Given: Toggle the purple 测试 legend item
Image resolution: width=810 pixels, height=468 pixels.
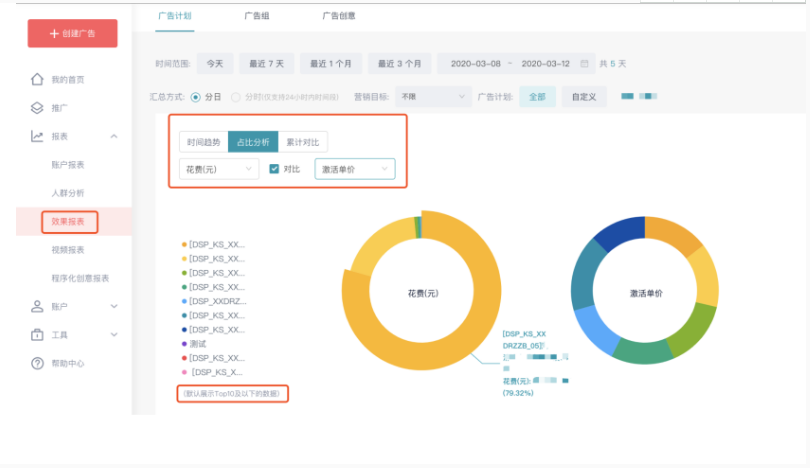Looking at the screenshot, I should 194,344.
